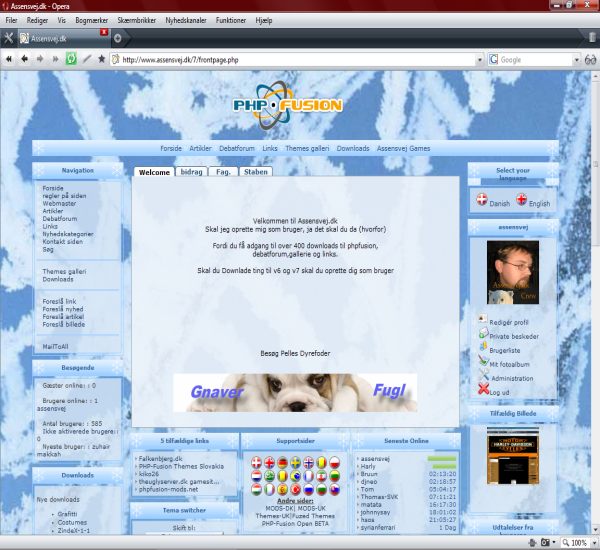This screenshot has width=600, height=550.
Task: Click the Slovakia flag in Supportsider
Action: tap(334, 489)
